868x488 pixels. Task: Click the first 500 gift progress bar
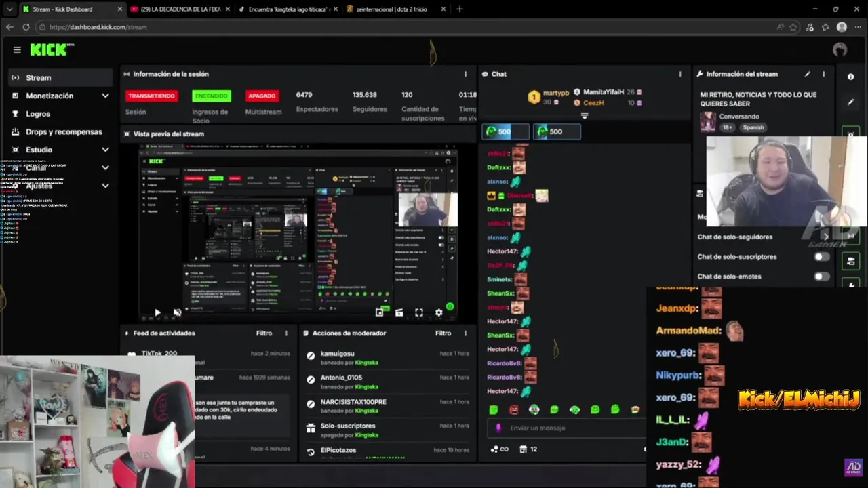pos(505,131)
